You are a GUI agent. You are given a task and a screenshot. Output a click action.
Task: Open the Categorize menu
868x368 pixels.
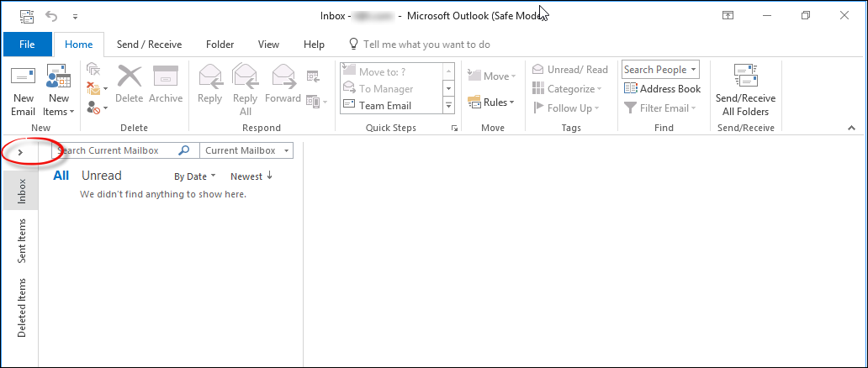coord(568,88)
